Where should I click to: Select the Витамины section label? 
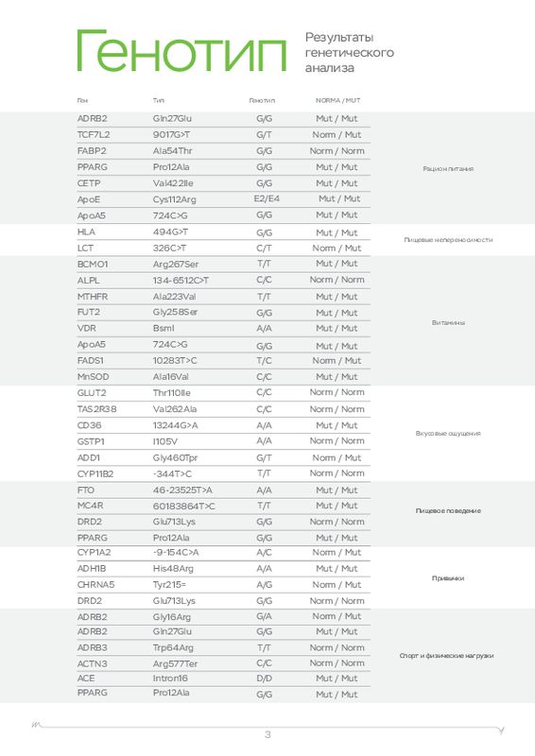coord(448,322)
